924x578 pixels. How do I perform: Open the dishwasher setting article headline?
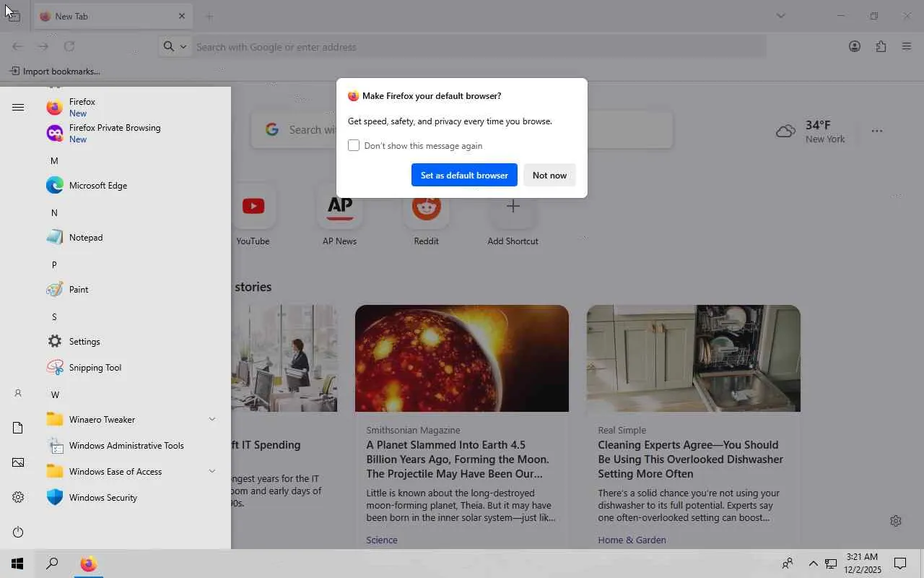click(690, 459)
